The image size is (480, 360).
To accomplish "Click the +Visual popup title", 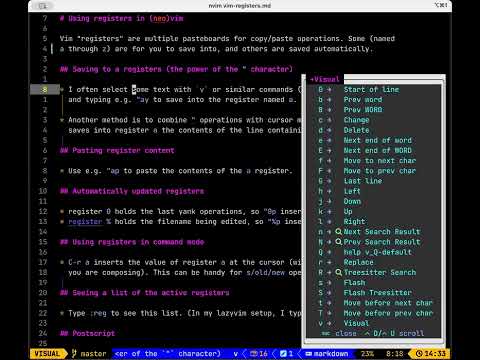I will [325, 79].
